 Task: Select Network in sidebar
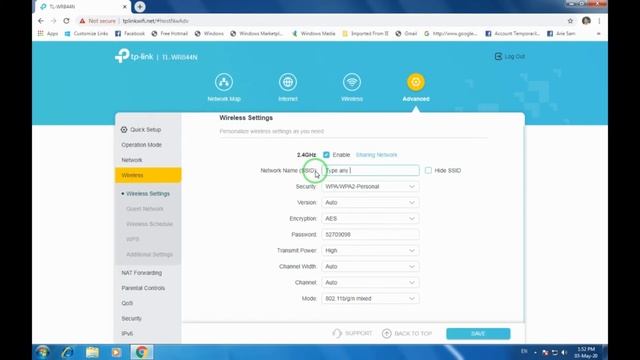pyautogui.click(x=131, y=160)
